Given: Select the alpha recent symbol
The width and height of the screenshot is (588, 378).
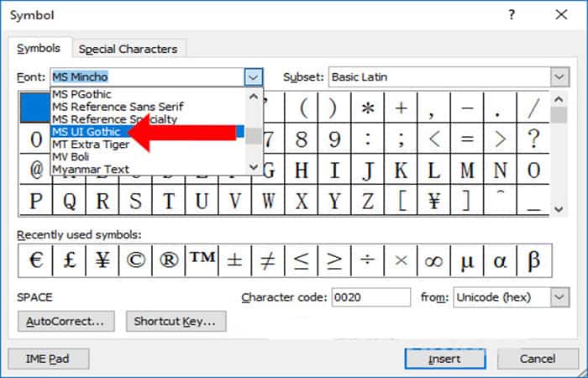Looking at the screenshot, I should click(x=500, y=260).
